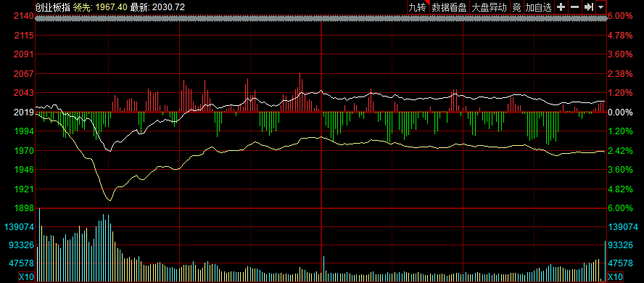Click the tallest volume bar at open
Screen dimensions: 644x283
pos(39,245)
